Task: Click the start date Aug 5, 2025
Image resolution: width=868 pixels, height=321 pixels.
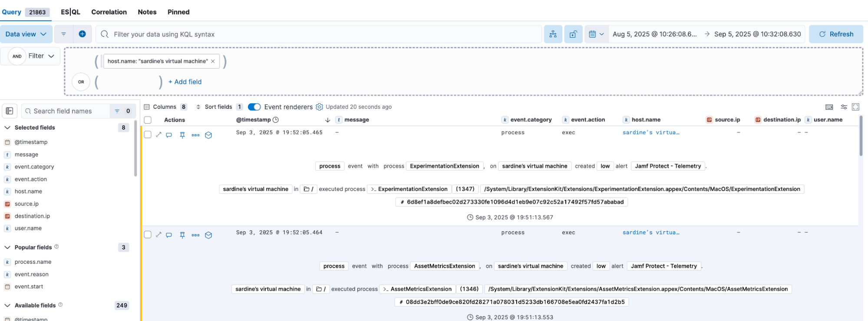Action: tap(655, 34)
